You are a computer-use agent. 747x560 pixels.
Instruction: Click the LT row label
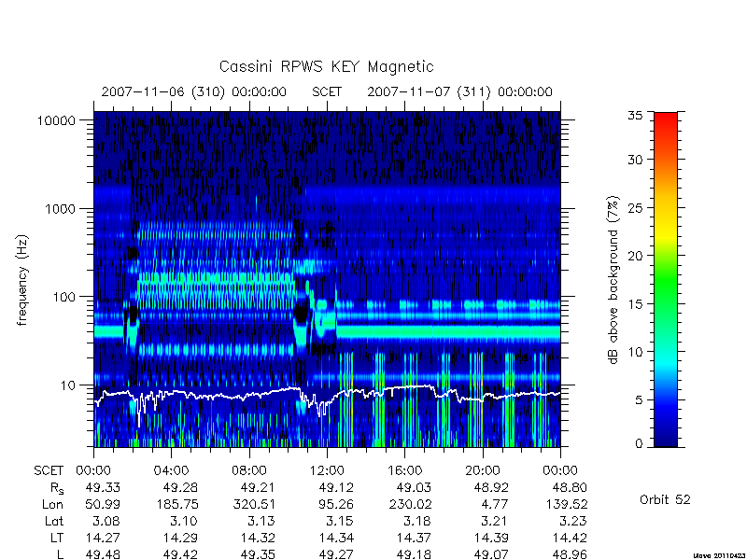click(57, 539)
